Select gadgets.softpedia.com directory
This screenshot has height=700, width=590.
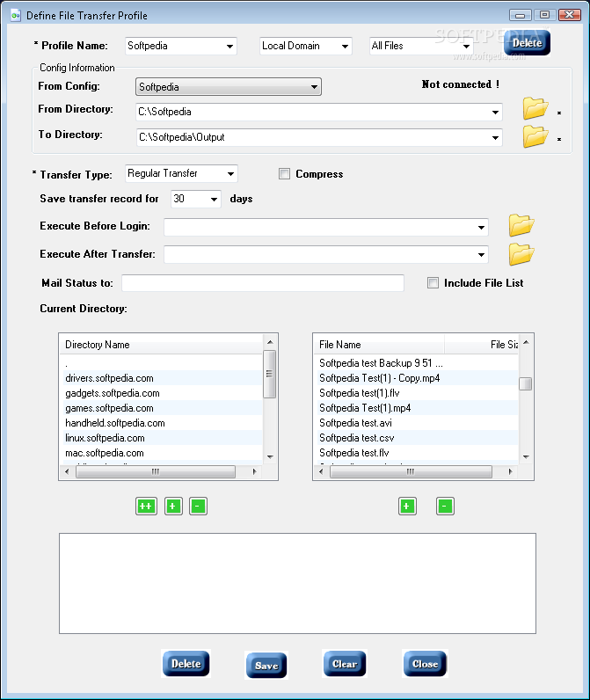[161, 393]
